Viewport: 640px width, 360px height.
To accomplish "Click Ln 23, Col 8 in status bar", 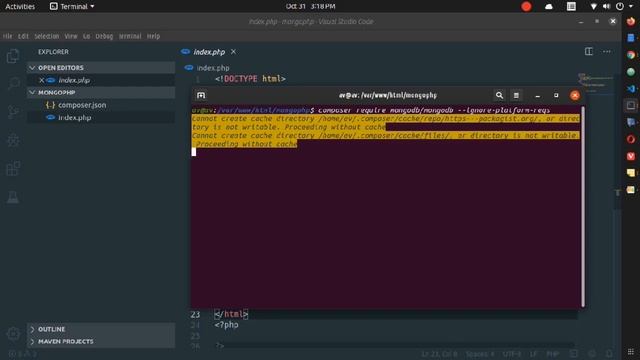I will [x=439, y=354].
